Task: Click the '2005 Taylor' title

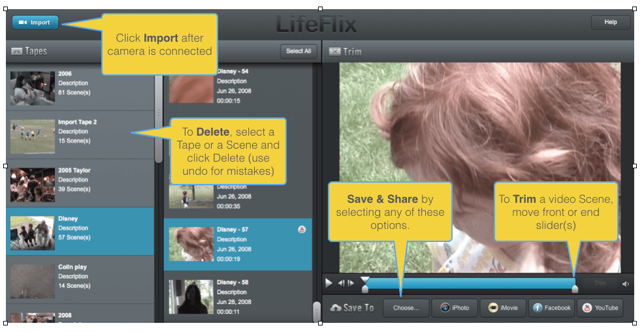Action: pos(74,170)
